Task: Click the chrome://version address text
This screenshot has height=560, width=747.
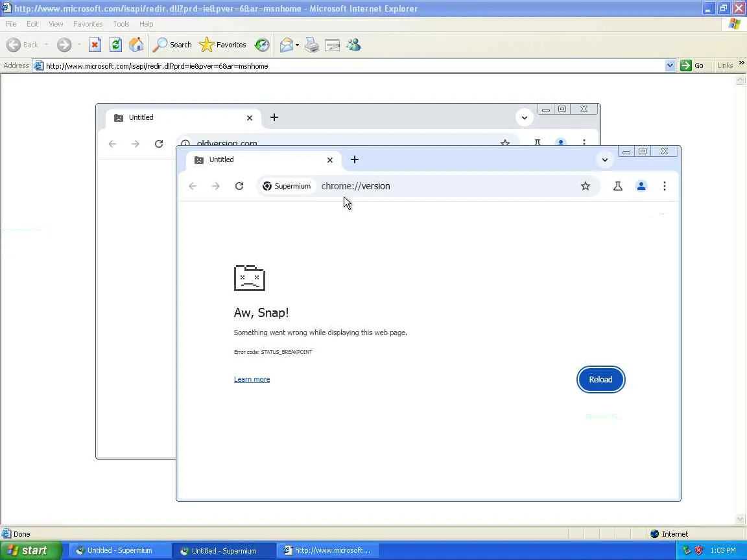Action: [355, 186]
